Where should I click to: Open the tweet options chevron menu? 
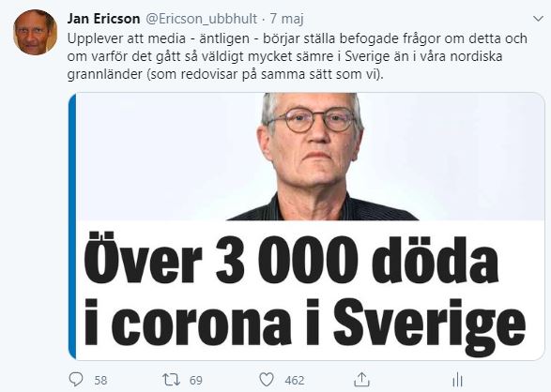coord(539,19)
